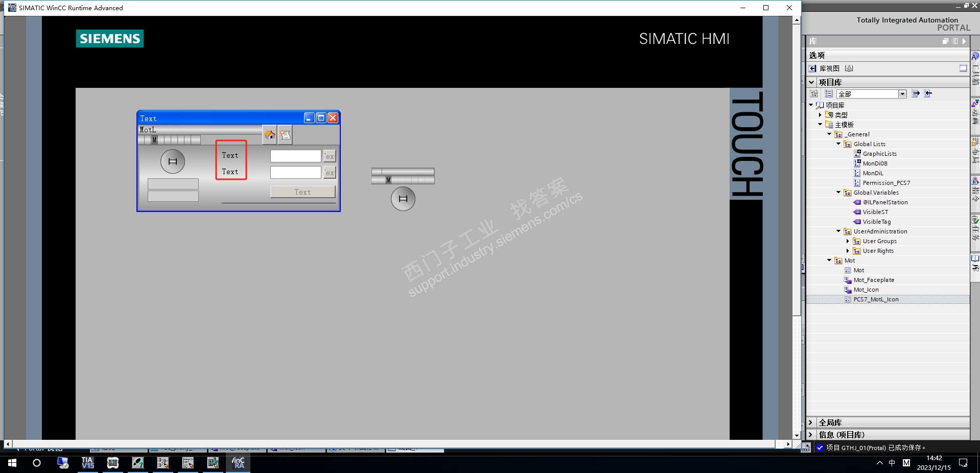980x473 pixels.
Task: Open the notification center icon
Action: (963, 463)
